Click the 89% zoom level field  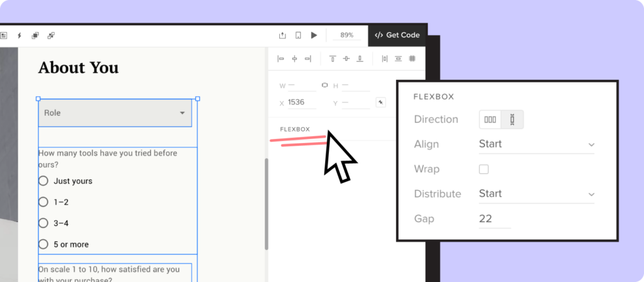coord(347,35)
